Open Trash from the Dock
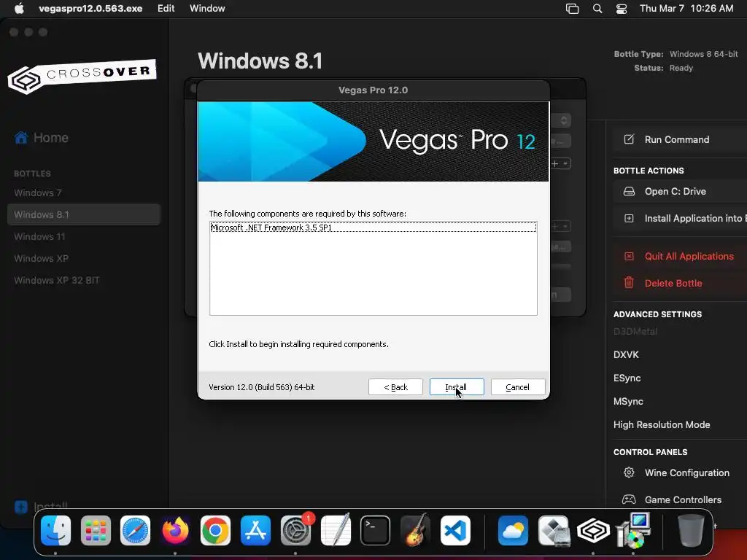Image resolution: width=747 pixels, height=560 pixels. pyautogui.click(x=691, y=531)
